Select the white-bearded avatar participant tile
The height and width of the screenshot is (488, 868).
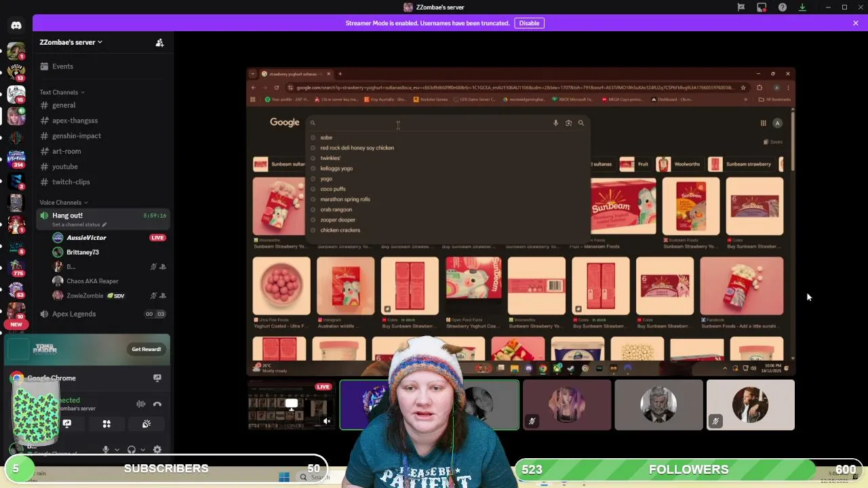[x=658, y=405]
